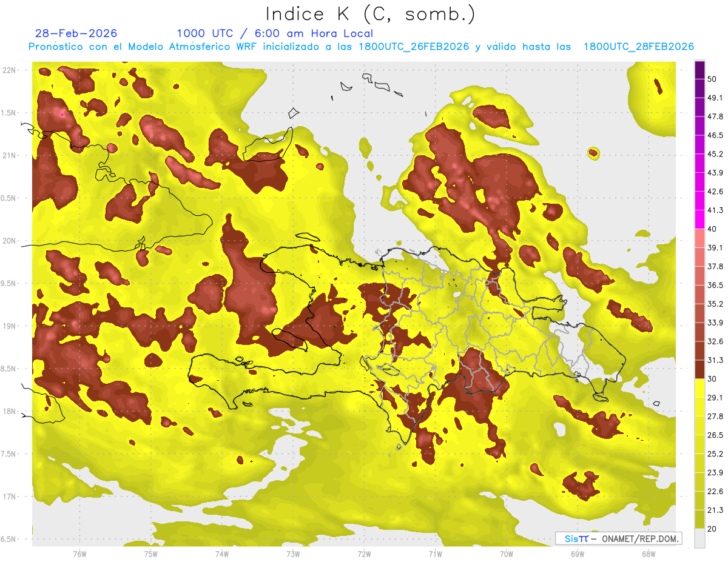Select the initialization time "1800UTC_26FEB2026"

pyautogui.click(x=414, y=47)
